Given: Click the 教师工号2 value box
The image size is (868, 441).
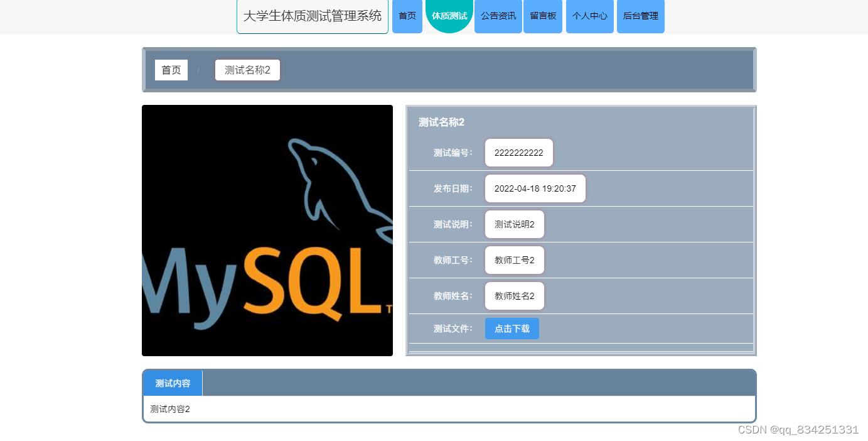Looking at the screenshot, I should [515, 260].
